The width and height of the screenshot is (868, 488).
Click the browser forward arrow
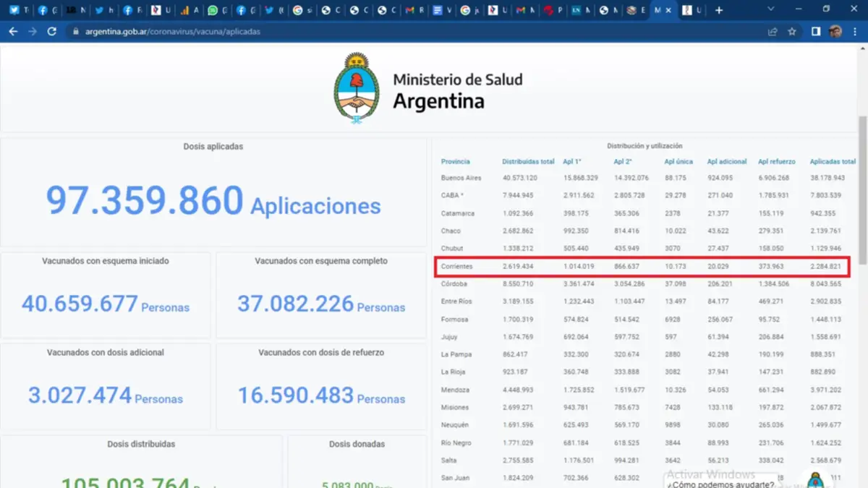[33, 32]
